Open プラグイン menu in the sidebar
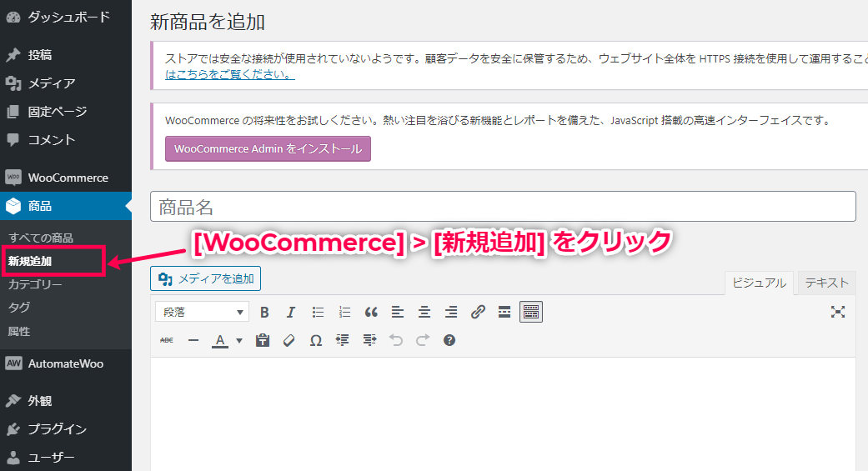This screenshot has height=471, width=868. (66, 429)
